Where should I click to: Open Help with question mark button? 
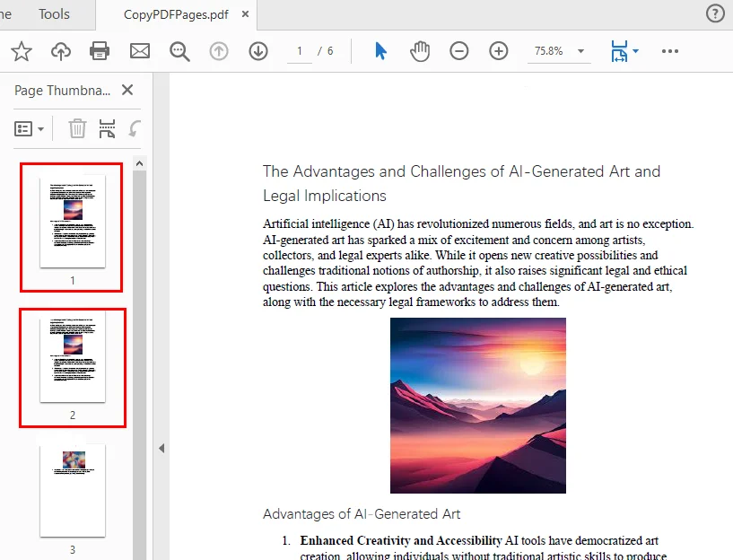click(714, 13)
